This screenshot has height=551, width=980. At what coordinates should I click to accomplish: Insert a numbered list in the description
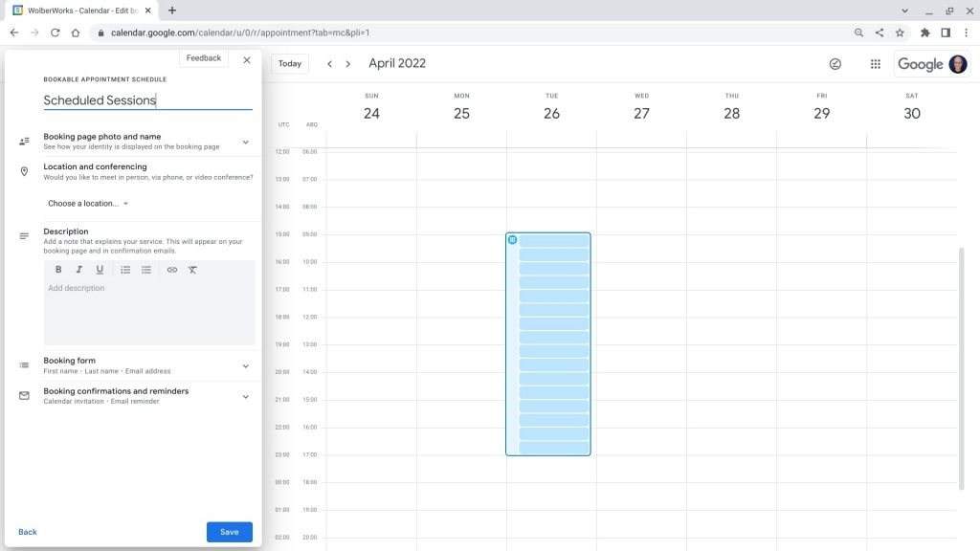(x=125, y=270)
